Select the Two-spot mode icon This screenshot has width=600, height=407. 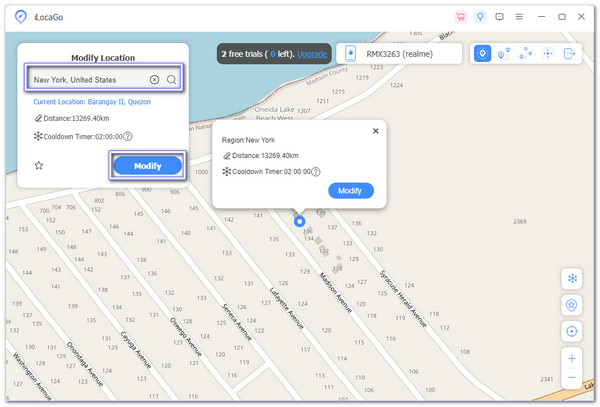504,54
